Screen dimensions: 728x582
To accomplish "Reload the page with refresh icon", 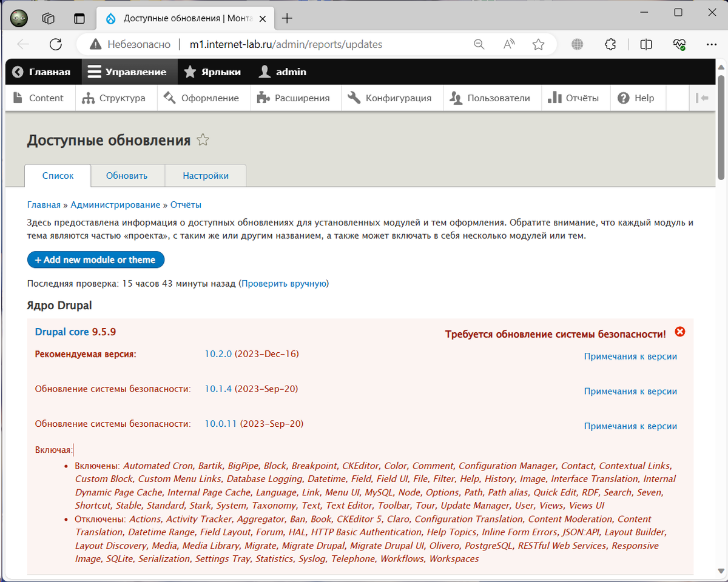I will point(56,44).
